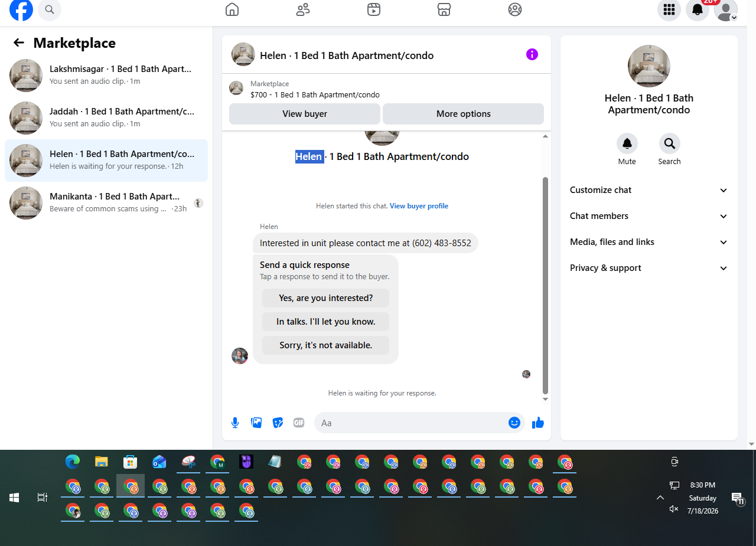
Task: Click the View buyer button
Action: pos(305,114)
